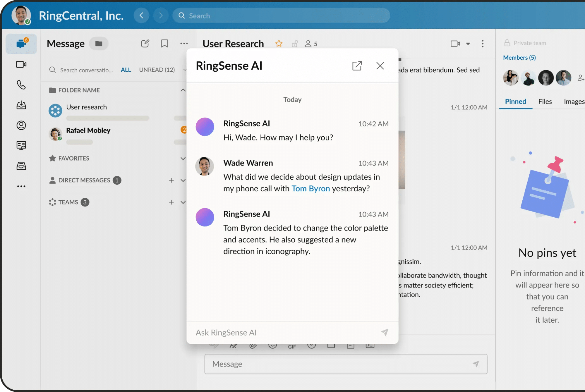
Task: Switch to the Files tab
Action: [545, 102]
